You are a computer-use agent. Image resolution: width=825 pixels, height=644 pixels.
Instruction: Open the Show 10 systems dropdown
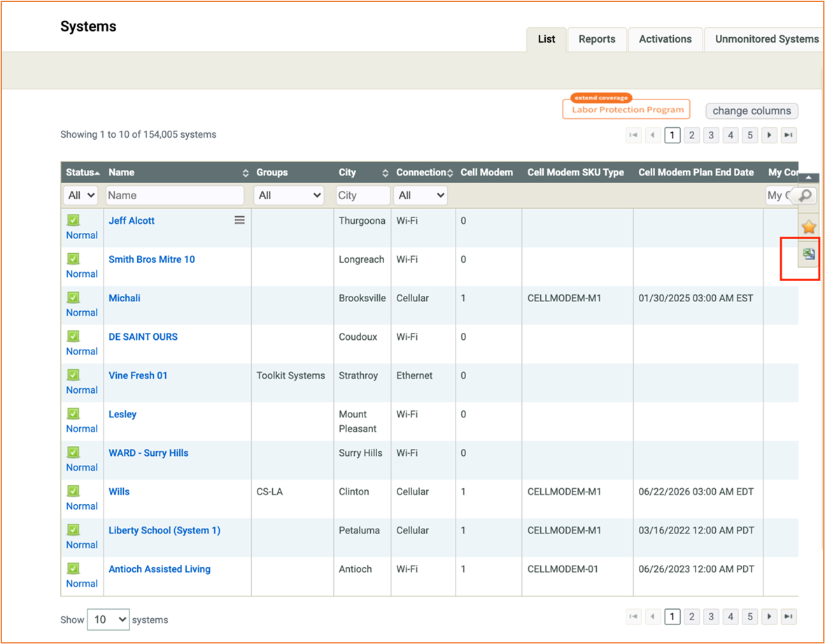click(x=108, y=620)
